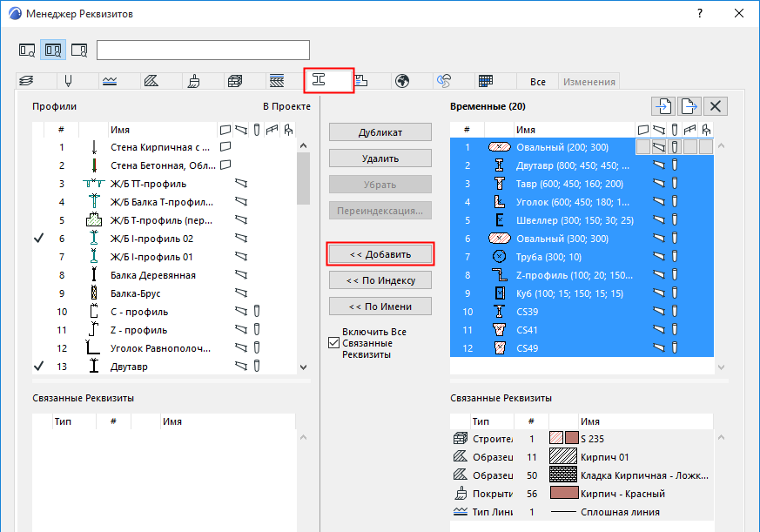Select Кирпич - Красный linked attribute
760x532 pixels.
[582, 494]
